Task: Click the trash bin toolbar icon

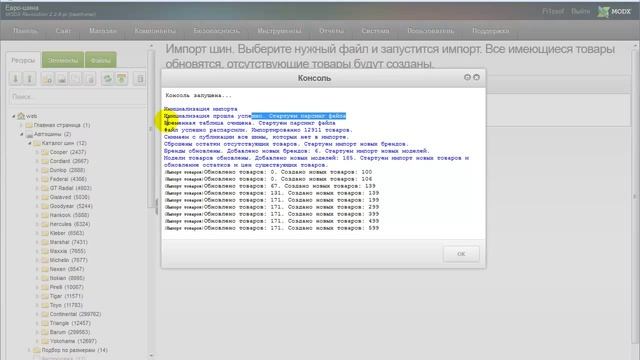Action: (x=140, y=78)
